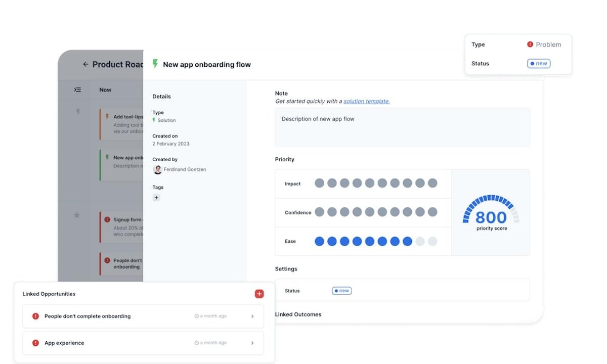Viewport: 607px width, 364px height.
Task: Open the Status dropdown in Settings
Action: click(341, 291)
